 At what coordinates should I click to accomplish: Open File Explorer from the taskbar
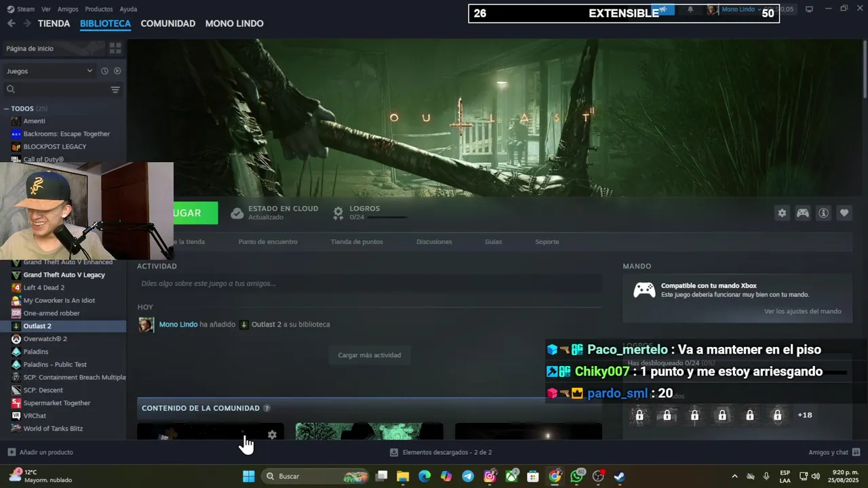point(403,476)
